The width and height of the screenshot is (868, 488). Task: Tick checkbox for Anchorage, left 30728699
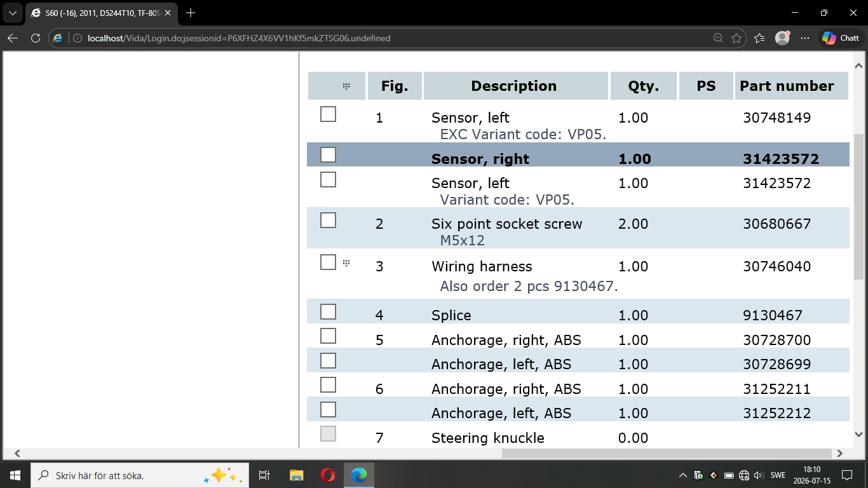[328, 361]
